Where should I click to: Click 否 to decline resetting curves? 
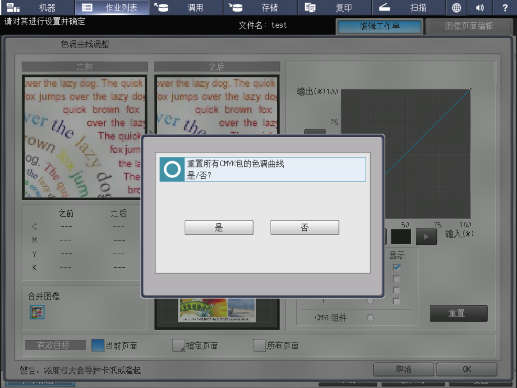coord(304,227)
